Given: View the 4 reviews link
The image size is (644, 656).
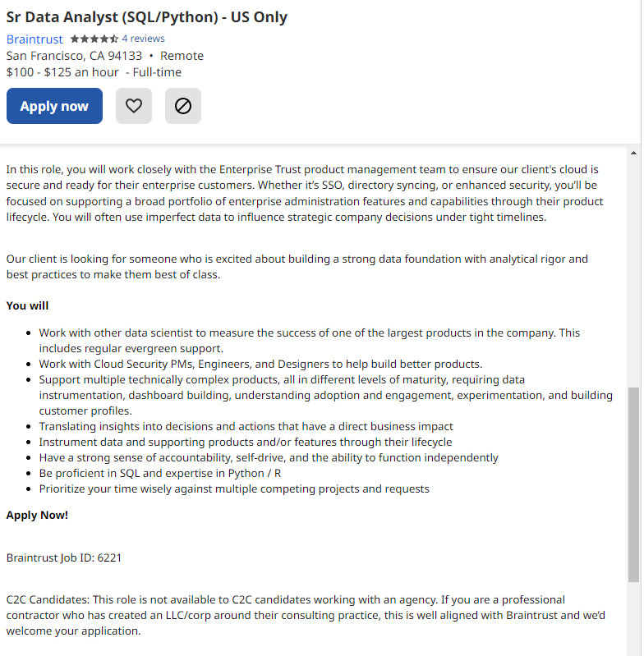Looking at the screenshot, I should [x=143, y=39].
